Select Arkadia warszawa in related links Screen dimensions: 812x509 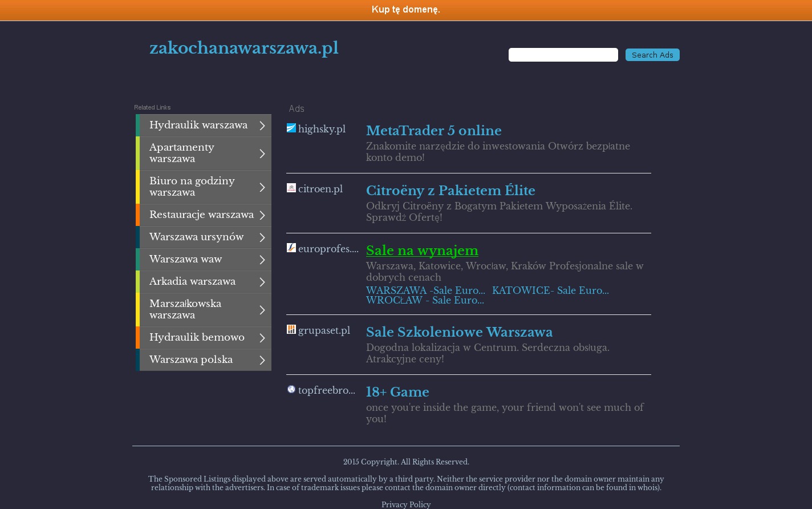192,281
